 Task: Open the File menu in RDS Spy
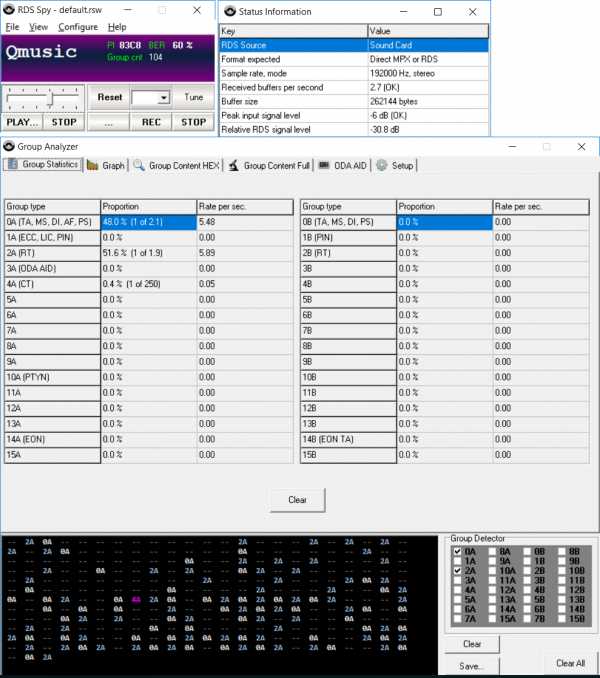12,27
